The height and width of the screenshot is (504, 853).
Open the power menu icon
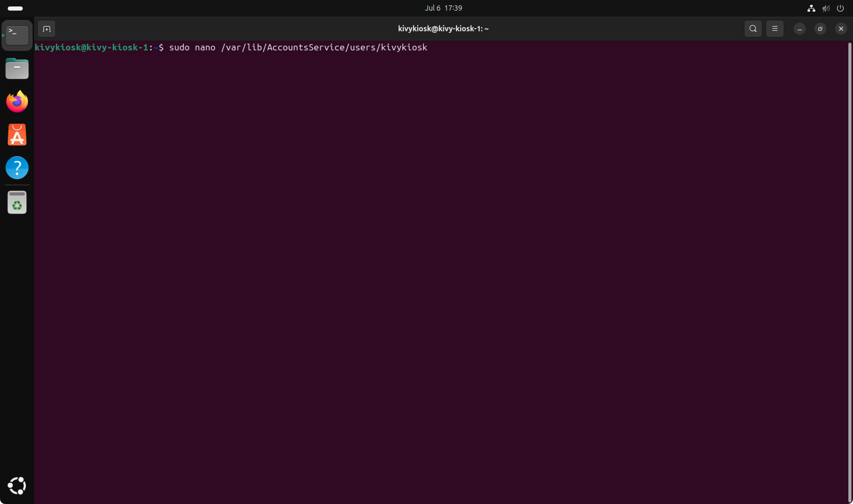[840, 9]
